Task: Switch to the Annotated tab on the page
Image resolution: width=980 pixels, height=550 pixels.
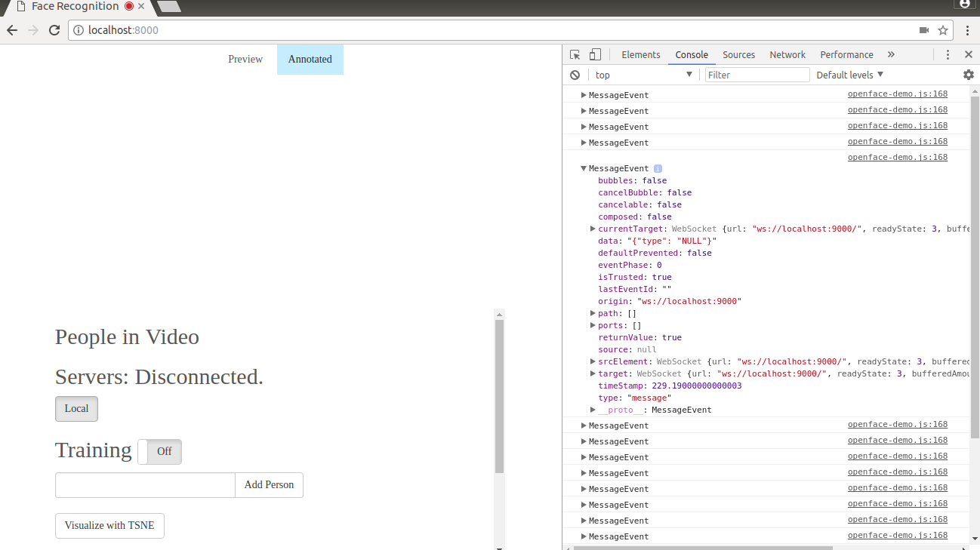Action: (310, 59)
